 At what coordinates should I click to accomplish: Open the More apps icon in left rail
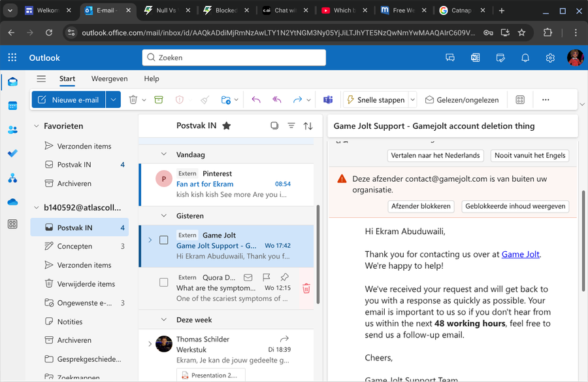[12, 224]
